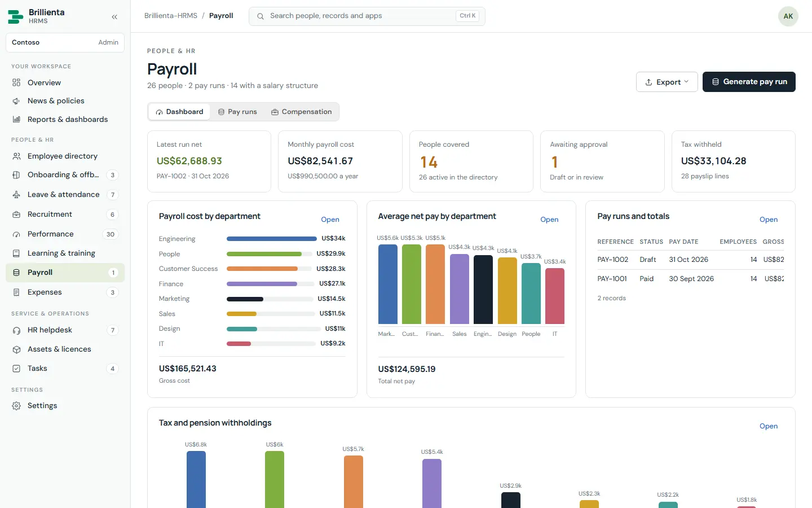812x508 pixels.
Task: Click the US$165,521.43 gross cost total
Action: [x=188, y=369]
